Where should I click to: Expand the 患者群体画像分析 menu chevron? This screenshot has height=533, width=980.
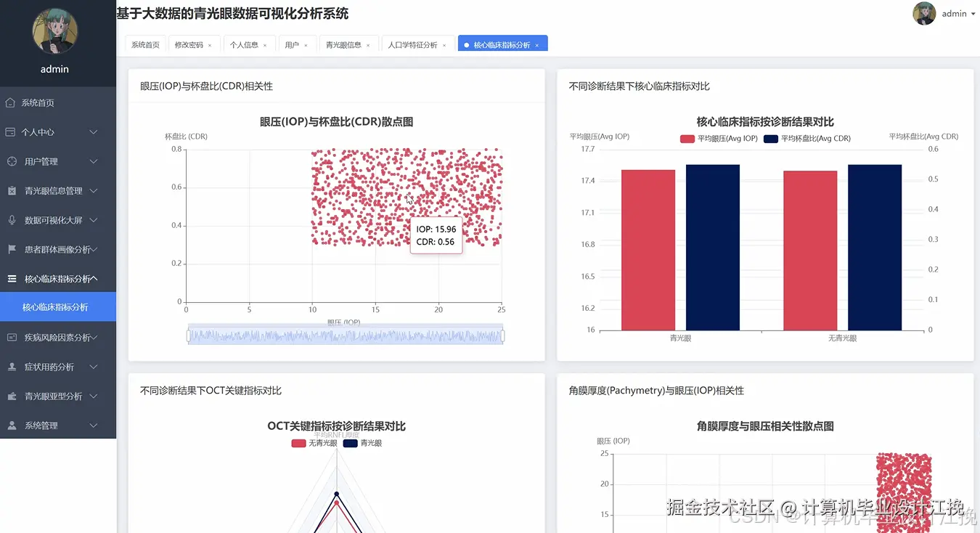click(x=94, y=249)
